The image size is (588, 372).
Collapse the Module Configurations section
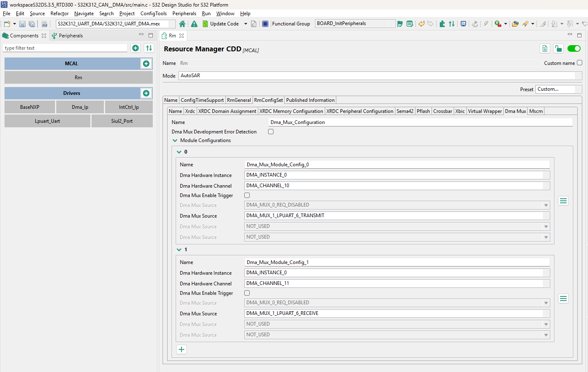coord(175,140)
